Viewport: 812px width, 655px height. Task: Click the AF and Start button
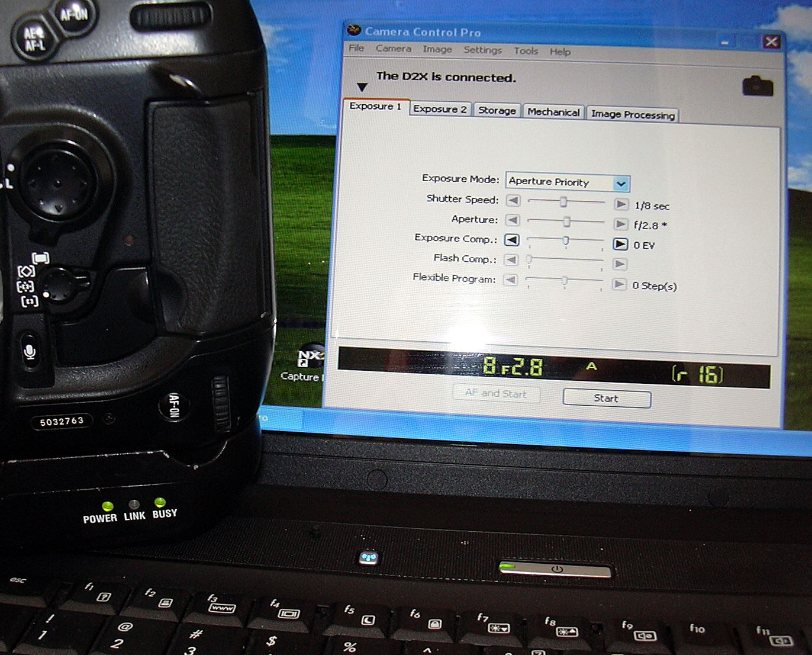496,393
